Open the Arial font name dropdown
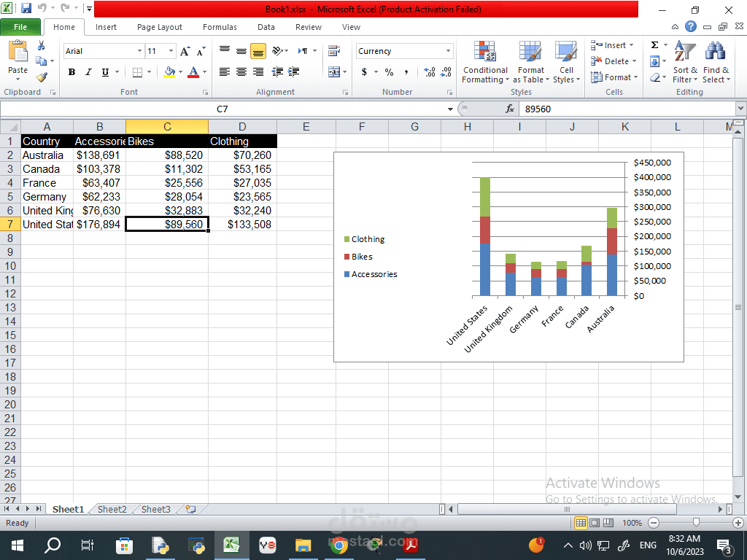 [139, 51]
